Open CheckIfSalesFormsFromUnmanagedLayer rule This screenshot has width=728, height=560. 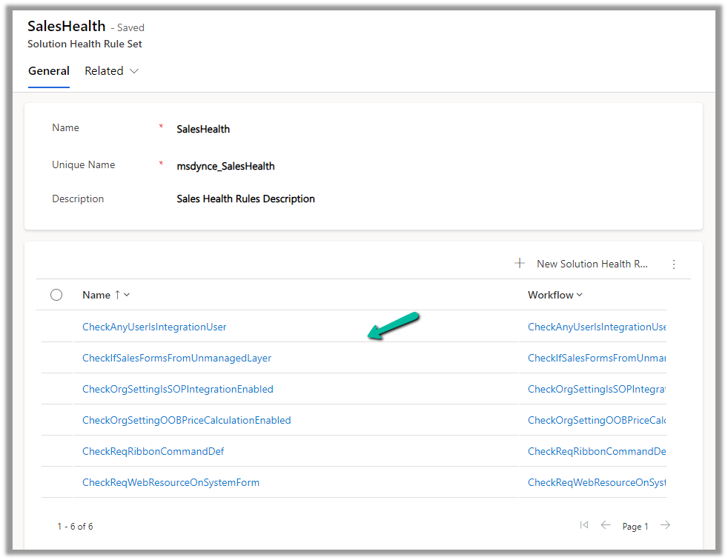click(x=176, y=358)
